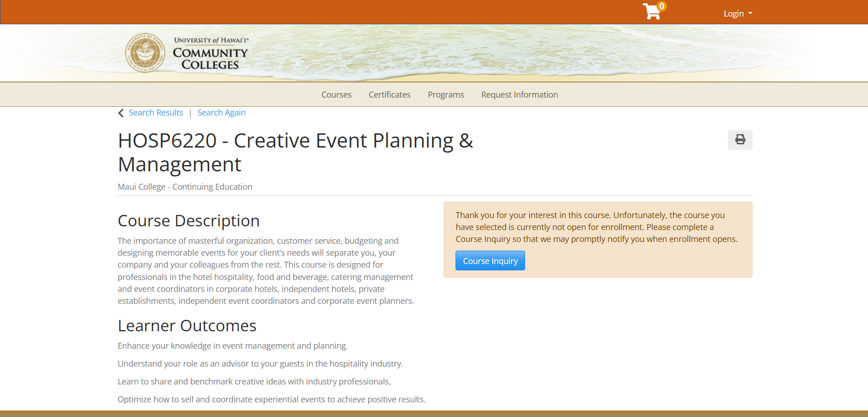Expand the Login dropdown menu
Screen dimensions: 868x417
click(738, 14)
